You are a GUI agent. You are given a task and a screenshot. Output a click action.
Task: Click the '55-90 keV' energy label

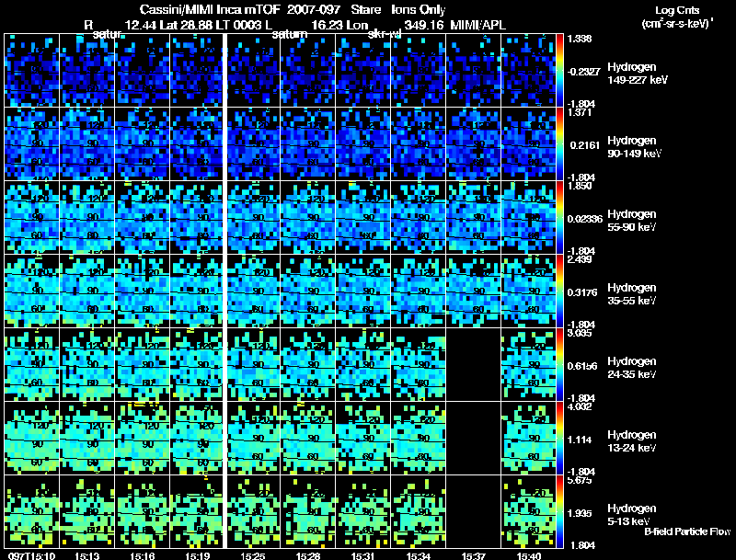(632, 227)
